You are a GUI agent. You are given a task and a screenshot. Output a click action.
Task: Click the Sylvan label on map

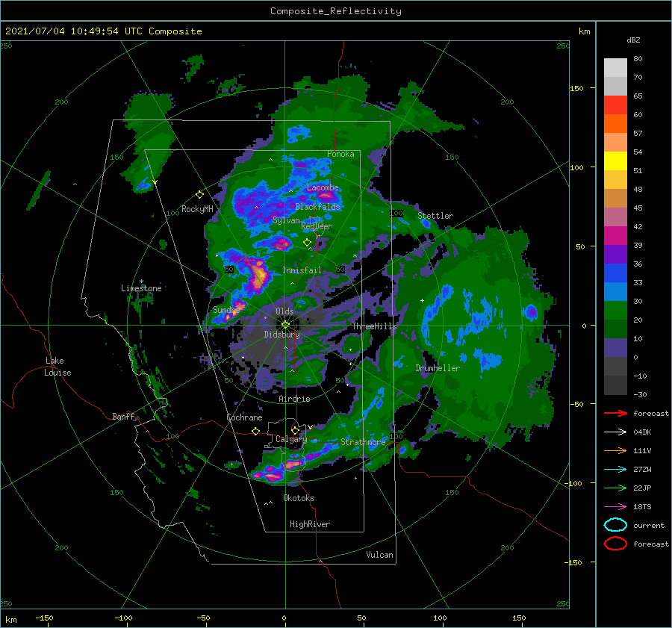[286, 220]
